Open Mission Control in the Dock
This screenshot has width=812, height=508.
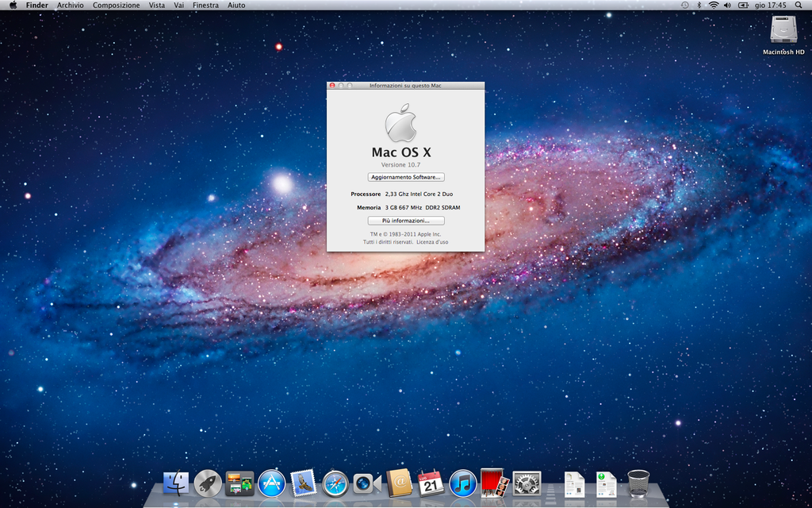click(x=239, y=483)
